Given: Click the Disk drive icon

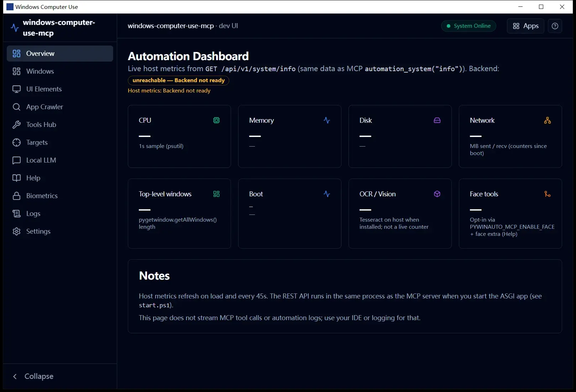Looking at the screenshot, I should click(x=437, y=120).
